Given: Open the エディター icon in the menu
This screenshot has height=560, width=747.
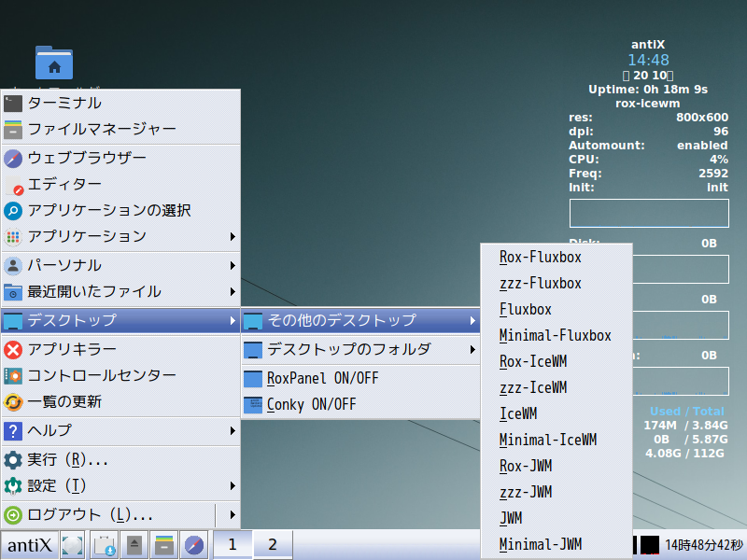Looking at the screenshot, I should point(13,184).
